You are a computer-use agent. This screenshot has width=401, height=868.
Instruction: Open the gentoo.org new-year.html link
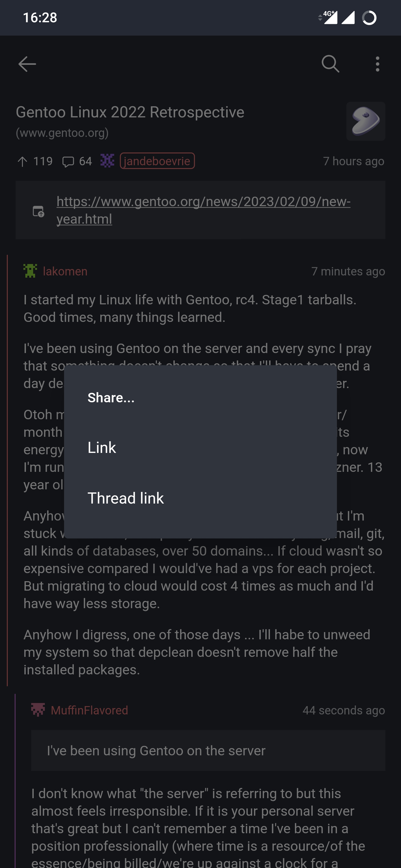pyautogui.click(x=203, y=210)
